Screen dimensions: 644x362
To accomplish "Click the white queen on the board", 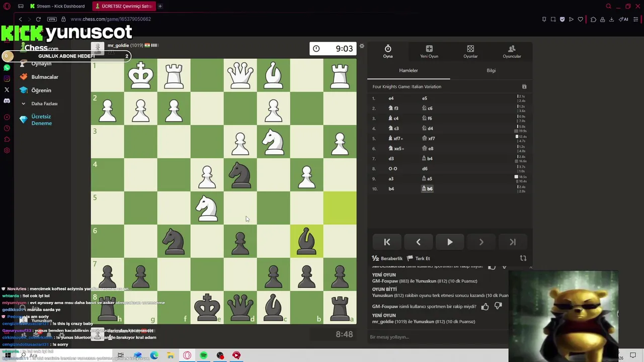I will [240, 75].
